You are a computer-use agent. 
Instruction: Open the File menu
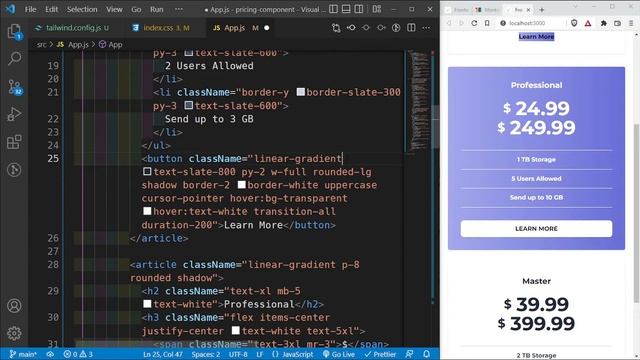pyautogui.click(x=31, y=9)
